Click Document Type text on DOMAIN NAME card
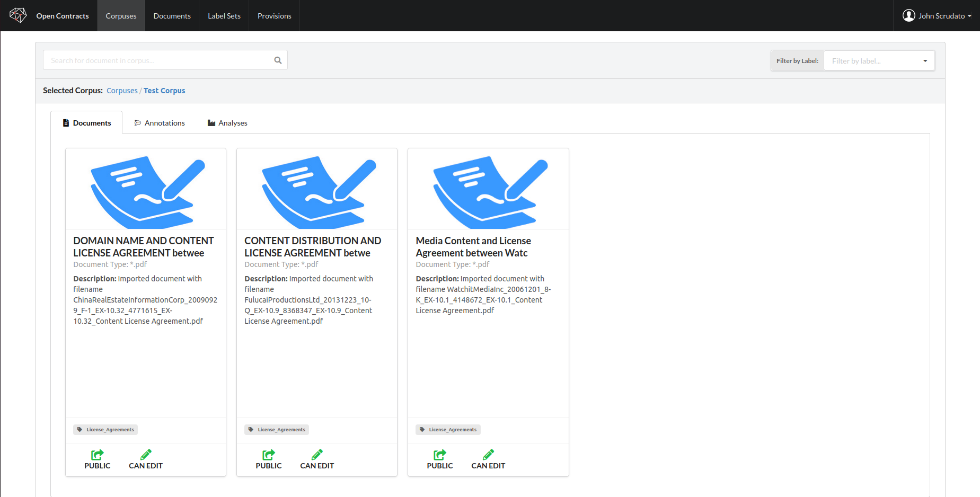Image resolution: width=980 pixels, height=497 pixels. [x=110, y=264]
